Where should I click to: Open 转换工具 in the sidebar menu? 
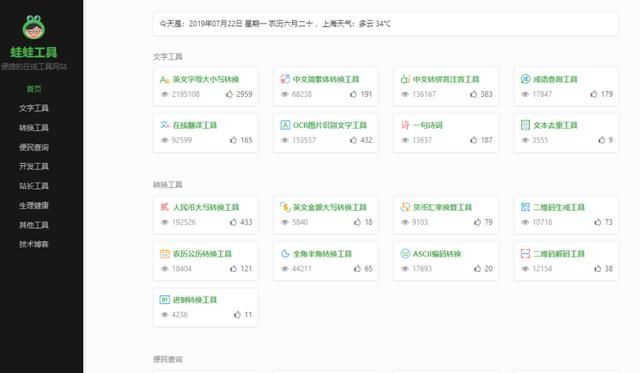pyautogui.click(x=34, y=128)
